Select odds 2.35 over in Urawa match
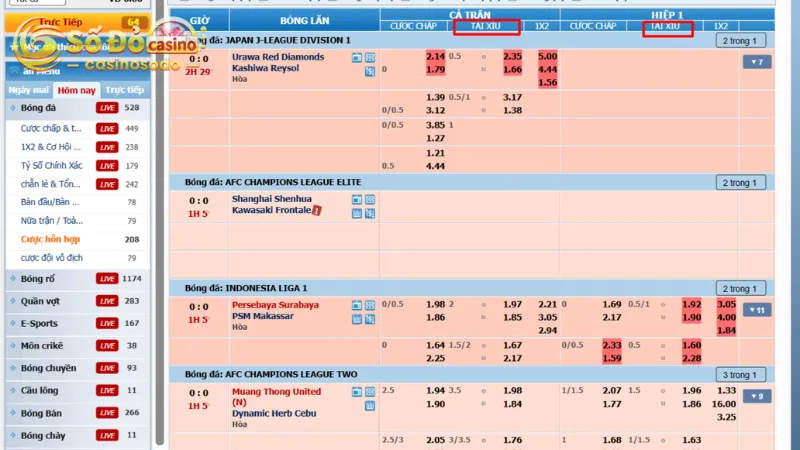The height and width of the screenshot is (450, 800). click(512, 56)
